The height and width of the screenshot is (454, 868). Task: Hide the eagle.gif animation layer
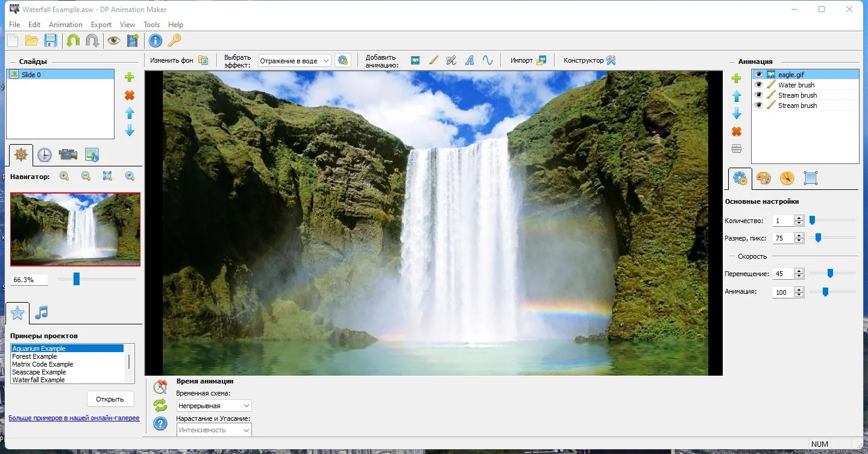click(x=758, y=75)
